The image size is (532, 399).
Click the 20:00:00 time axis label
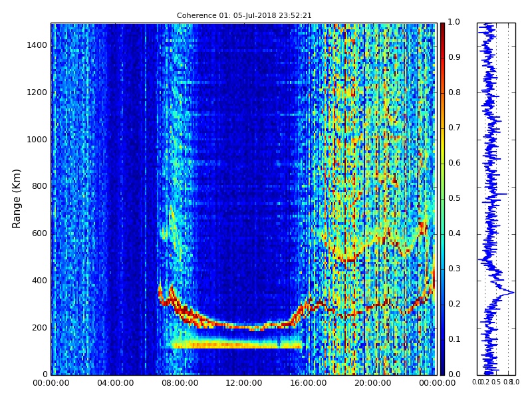[373, 383]
